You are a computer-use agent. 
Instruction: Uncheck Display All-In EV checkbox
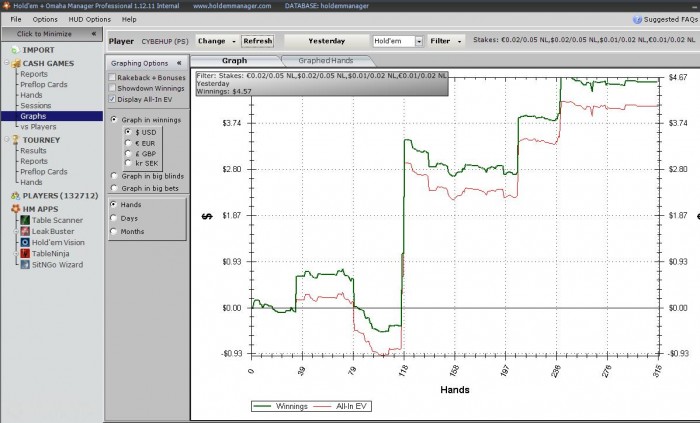112,99
